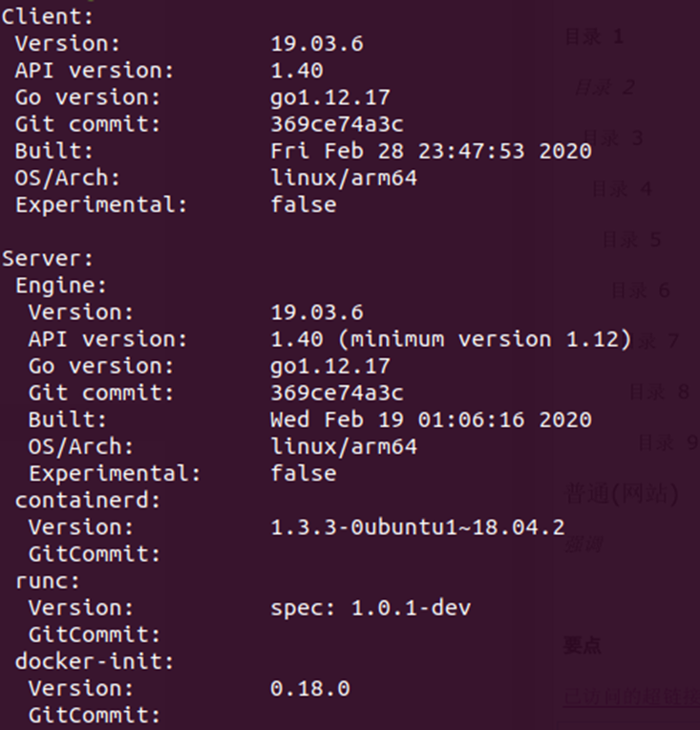Click the containerd "GitCommit:" label
Viewport: 700px width, 730px height.
[95, 555]
